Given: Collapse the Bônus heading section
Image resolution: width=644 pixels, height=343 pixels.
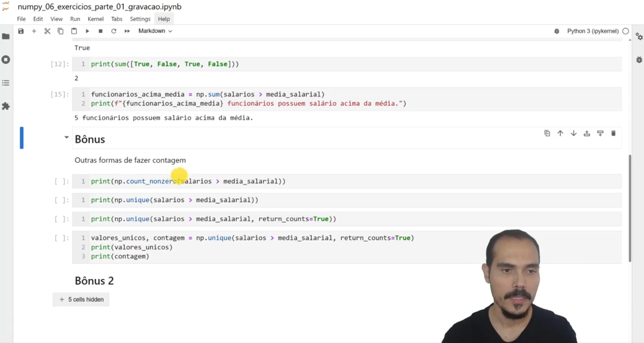Looking at the screenshot, I should click(x=66, y=137).
